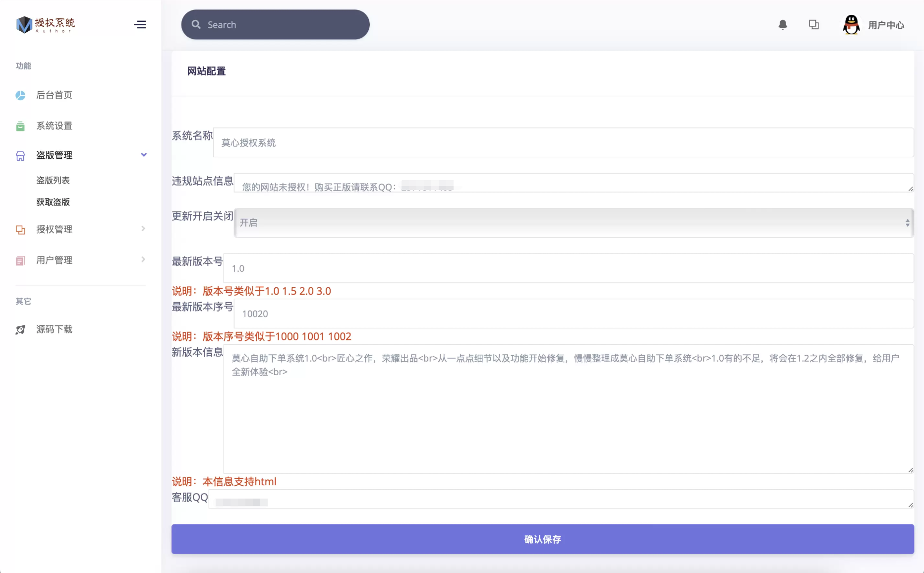Click the overlapping windows icon in header
This screenshot has height=573, width=924.
(813, 25)
